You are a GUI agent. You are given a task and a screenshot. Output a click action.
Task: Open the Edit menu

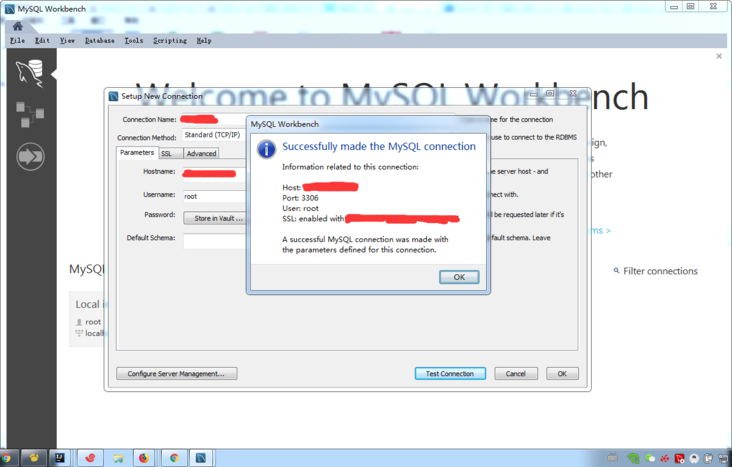42,41
